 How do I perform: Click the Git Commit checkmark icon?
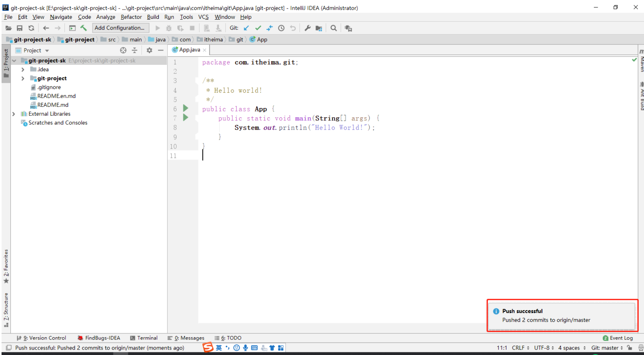(x=258, y=28)
